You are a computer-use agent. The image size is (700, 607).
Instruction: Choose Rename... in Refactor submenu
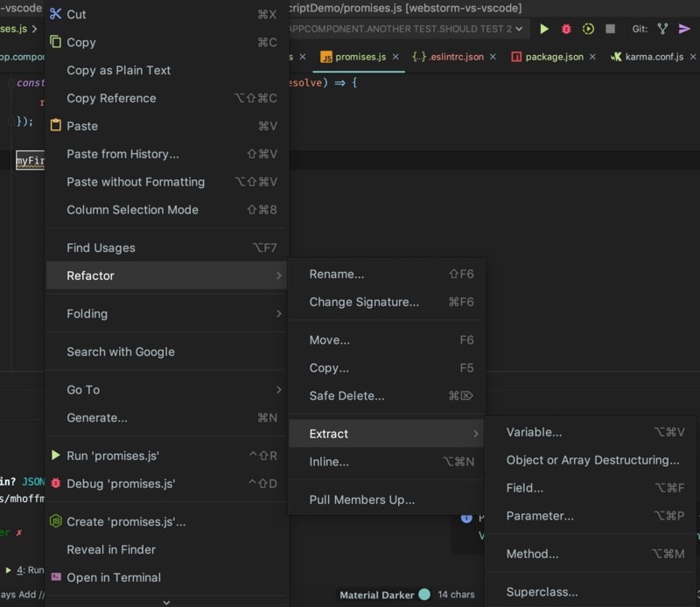point(387,274)
